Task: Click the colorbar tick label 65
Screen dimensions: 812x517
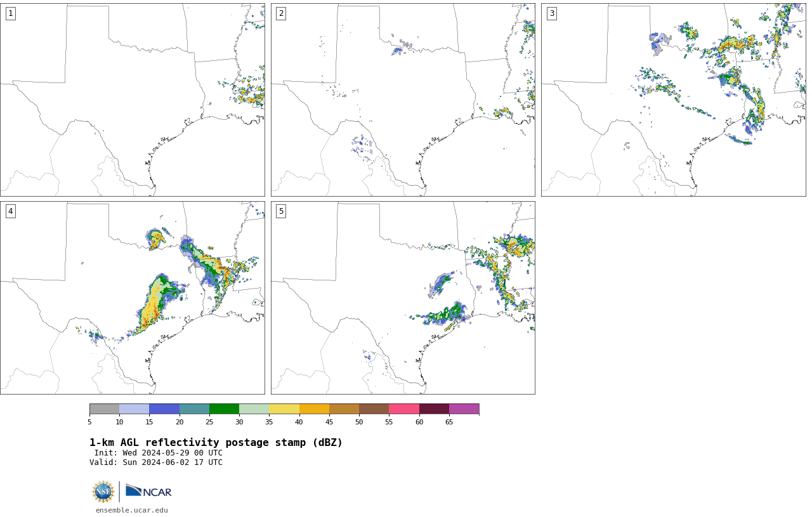Action: (449, 422)
